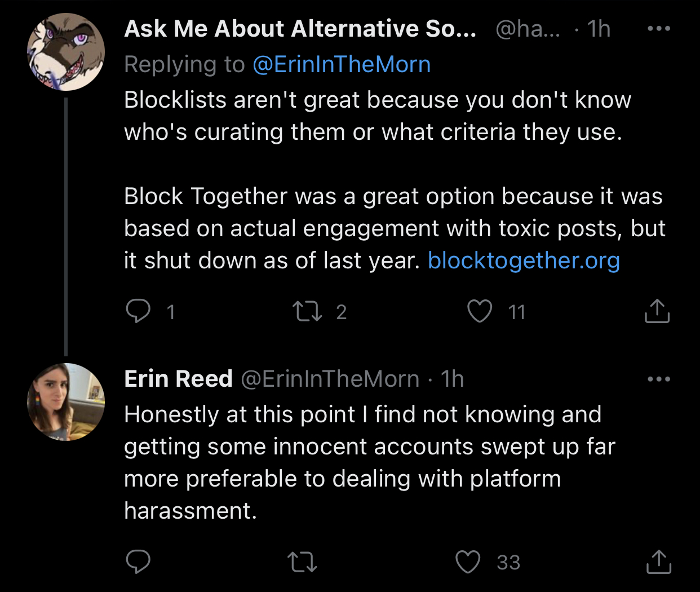Screen dimensions: 700x592
Task: Like the tweet about blocklists
Action: 480,311
